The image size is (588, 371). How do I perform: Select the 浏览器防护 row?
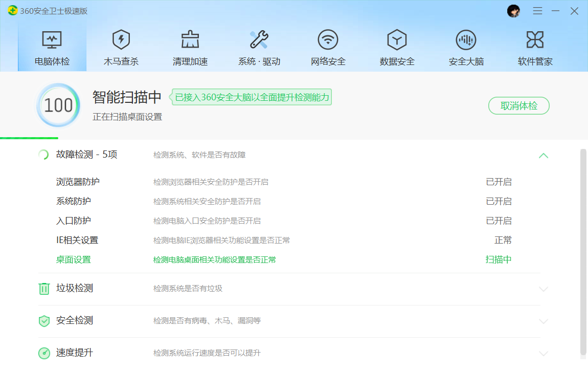pos(283,182)
